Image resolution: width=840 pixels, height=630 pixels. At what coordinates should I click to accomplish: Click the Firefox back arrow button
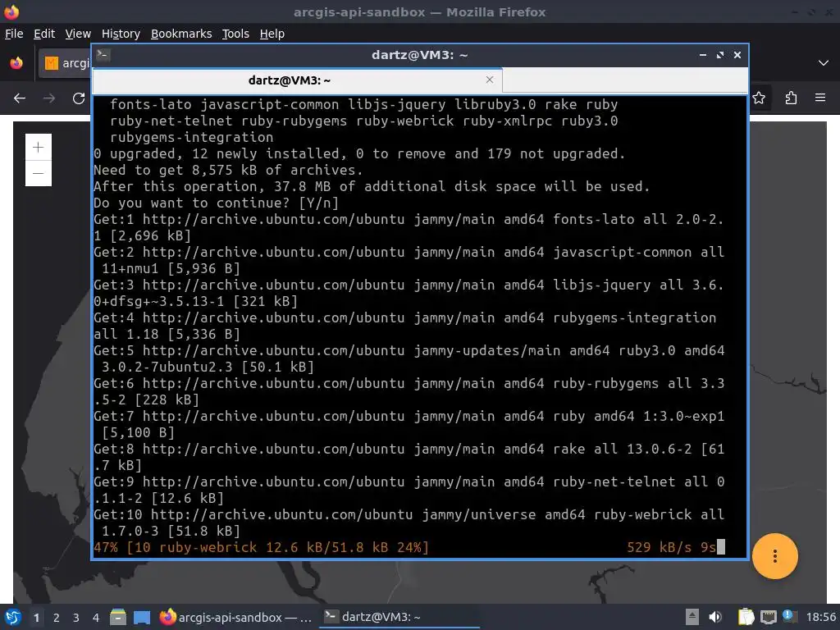coord(20,98)
